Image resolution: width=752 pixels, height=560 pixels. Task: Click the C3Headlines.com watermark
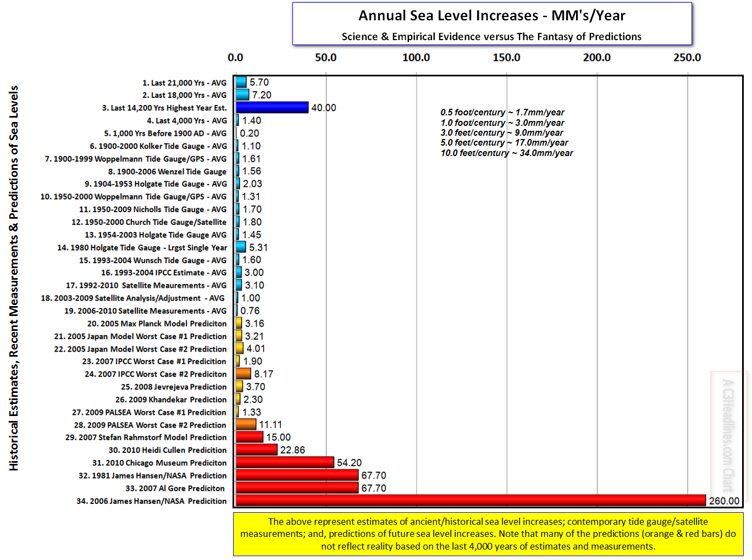pos(728,434)
